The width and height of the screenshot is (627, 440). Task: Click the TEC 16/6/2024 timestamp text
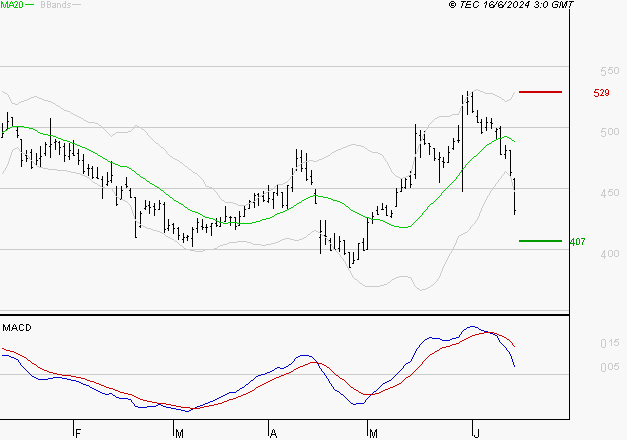[511, 5]
